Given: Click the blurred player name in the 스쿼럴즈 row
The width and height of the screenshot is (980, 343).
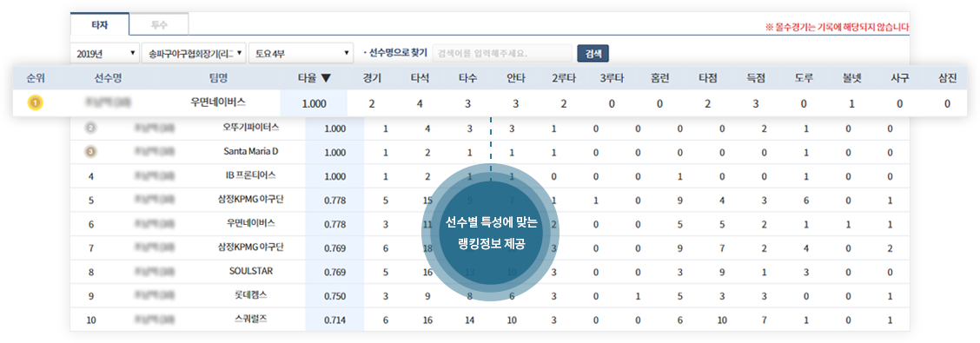Looking at the screenshot, I should [x=154, y=320].
